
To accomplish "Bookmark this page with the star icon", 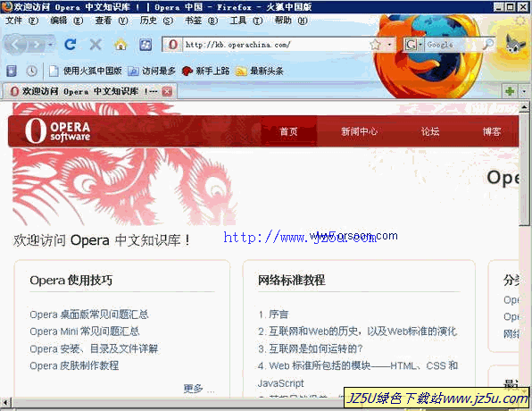I will [x=375, y=45].
